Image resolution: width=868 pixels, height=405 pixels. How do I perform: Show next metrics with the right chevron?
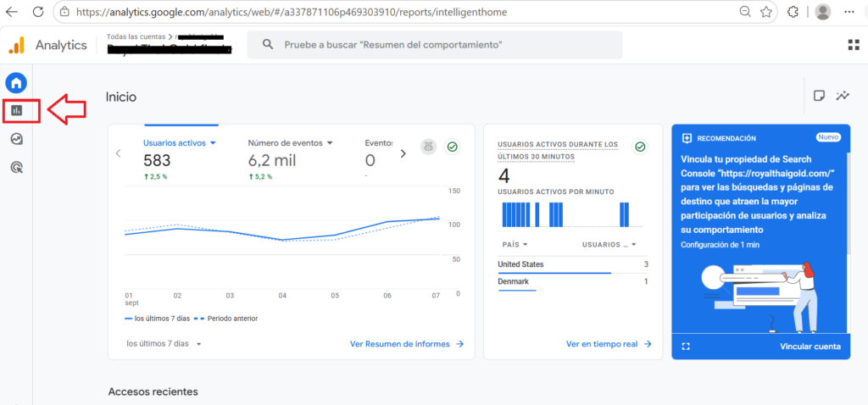click(x=403, y=154)
